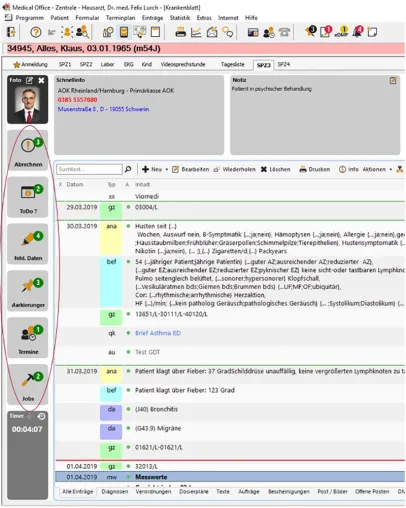
Task: Edit the patient photo via pencil icon
Action: pyautogui.click(x=30, y=80)
